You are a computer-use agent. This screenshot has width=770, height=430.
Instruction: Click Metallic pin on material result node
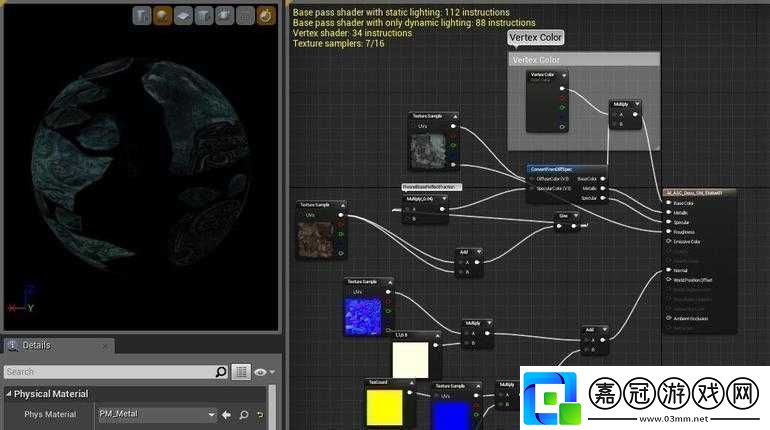coord(669,213)
